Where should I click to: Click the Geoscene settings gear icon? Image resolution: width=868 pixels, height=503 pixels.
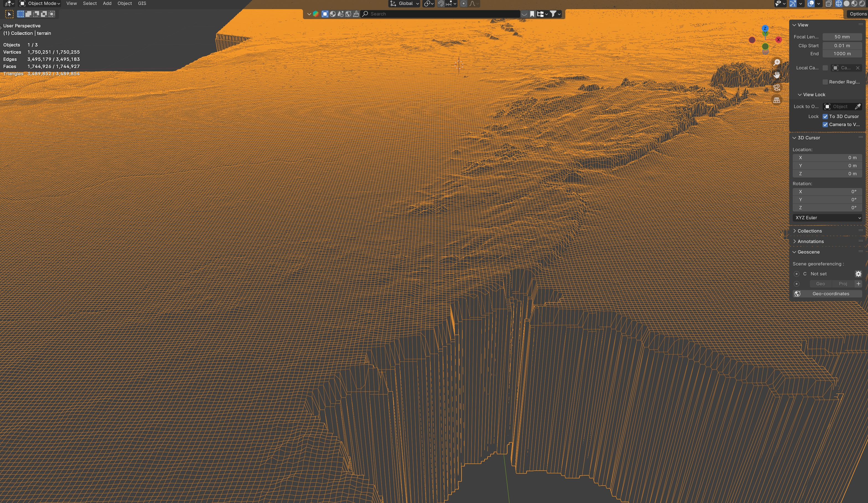pyautogui.click(x=858, y=274)
